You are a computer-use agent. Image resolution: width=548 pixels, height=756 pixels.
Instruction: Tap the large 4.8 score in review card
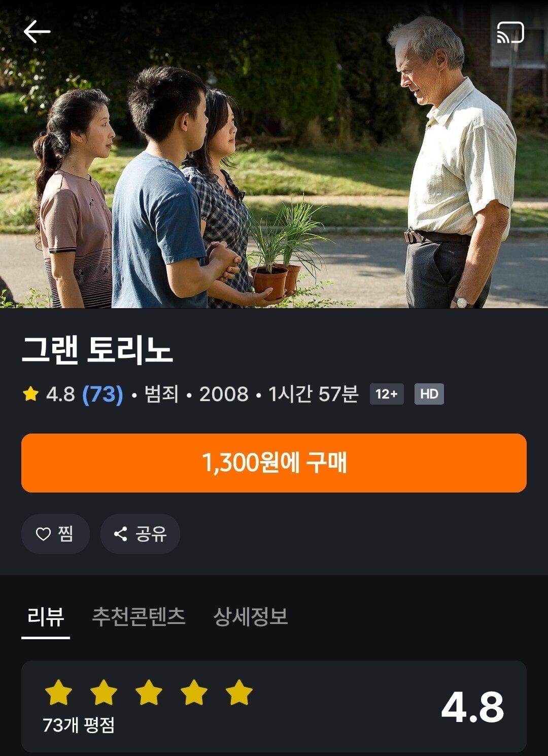[472, 707]
